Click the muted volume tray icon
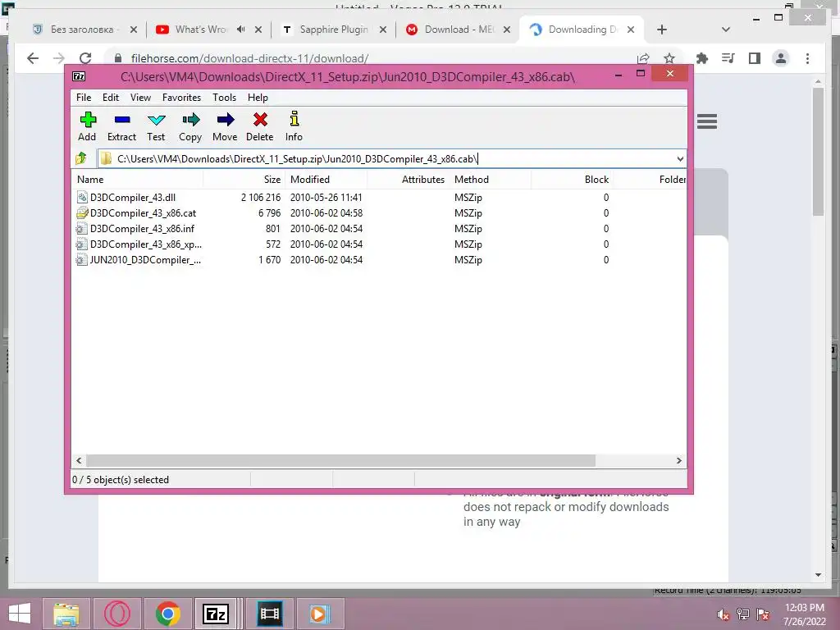Screen dimensions: 840x630 pos(724,615)
